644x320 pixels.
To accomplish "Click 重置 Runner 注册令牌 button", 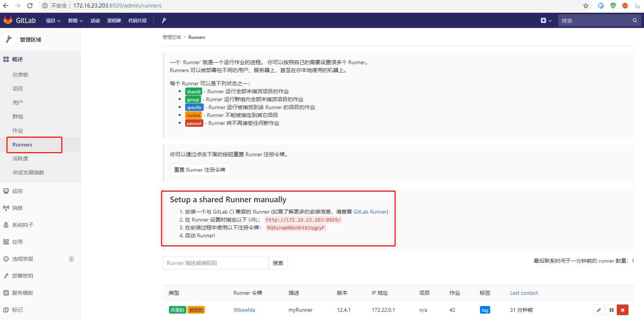I will [x=200, y=170].
